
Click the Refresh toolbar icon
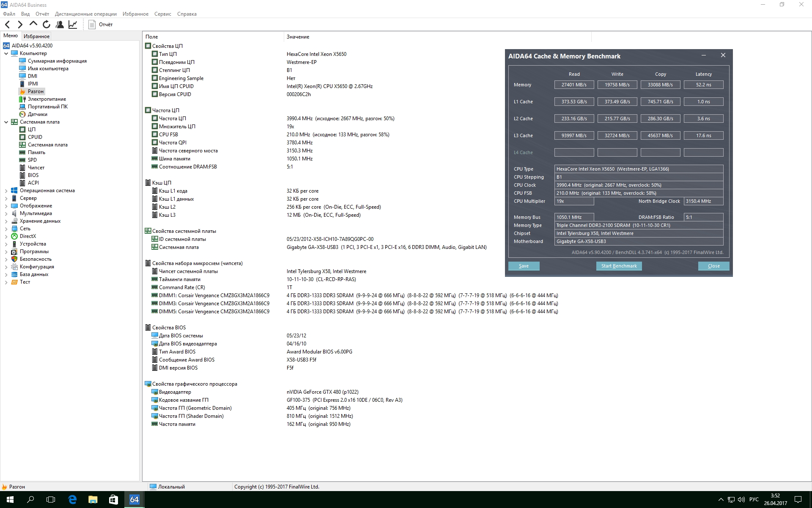pyautogui.click(x=47, y=25)
